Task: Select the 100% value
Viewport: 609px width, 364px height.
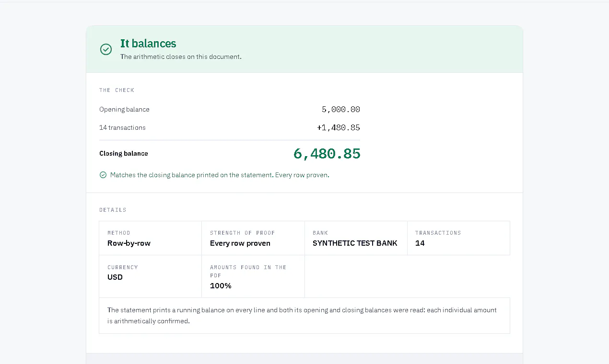Action: click(221, 286)
